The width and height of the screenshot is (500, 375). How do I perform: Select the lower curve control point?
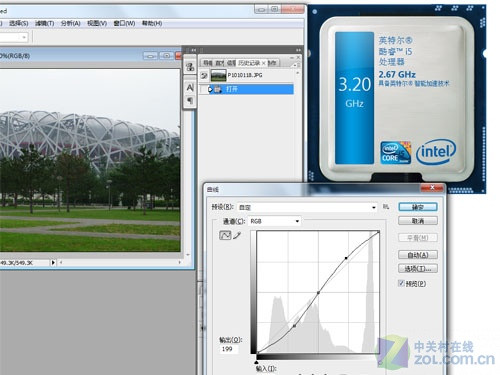pyautogui.click(x=294, y=326)
